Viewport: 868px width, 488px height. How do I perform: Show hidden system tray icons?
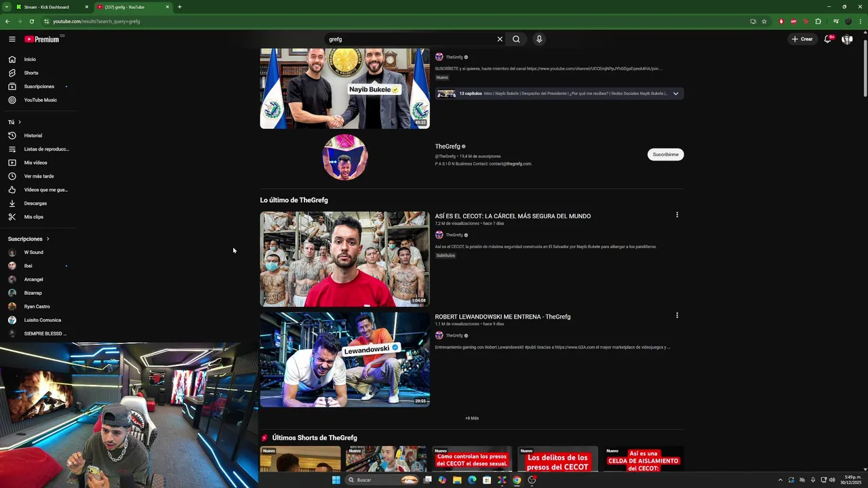780,480
